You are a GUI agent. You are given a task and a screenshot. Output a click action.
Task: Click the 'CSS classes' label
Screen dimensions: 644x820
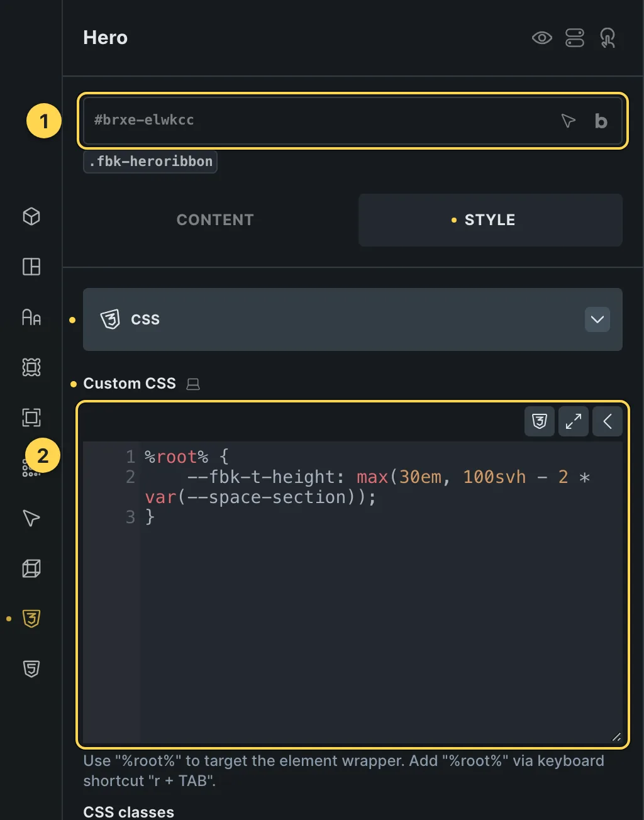click(x=129, y=812)
